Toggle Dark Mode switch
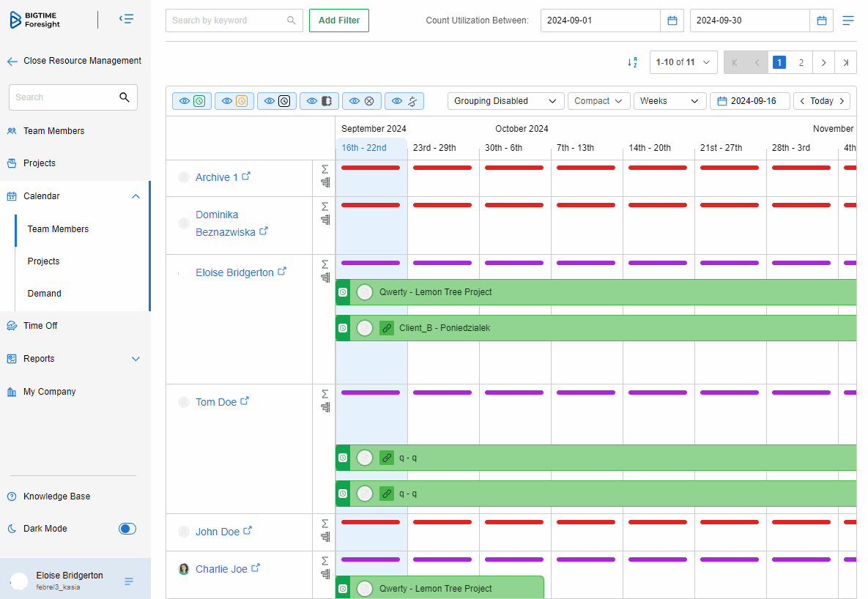Screen dimensions: 868x599 tap(127, 529)
